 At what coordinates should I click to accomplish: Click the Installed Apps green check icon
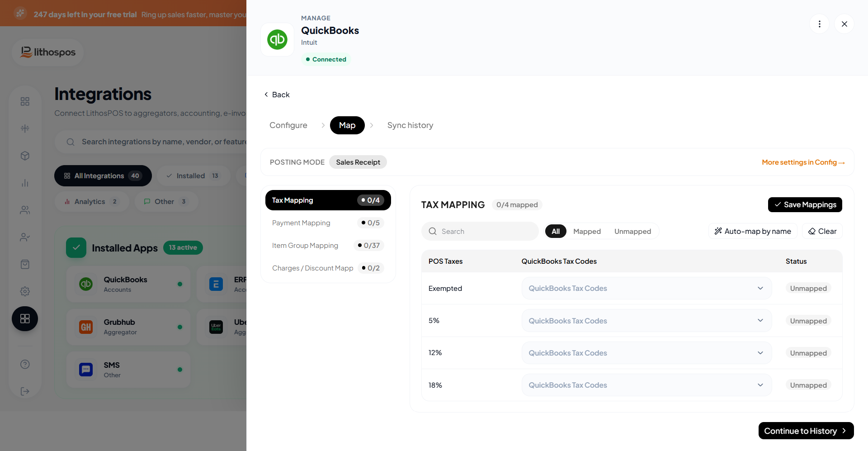click(76, 247)
